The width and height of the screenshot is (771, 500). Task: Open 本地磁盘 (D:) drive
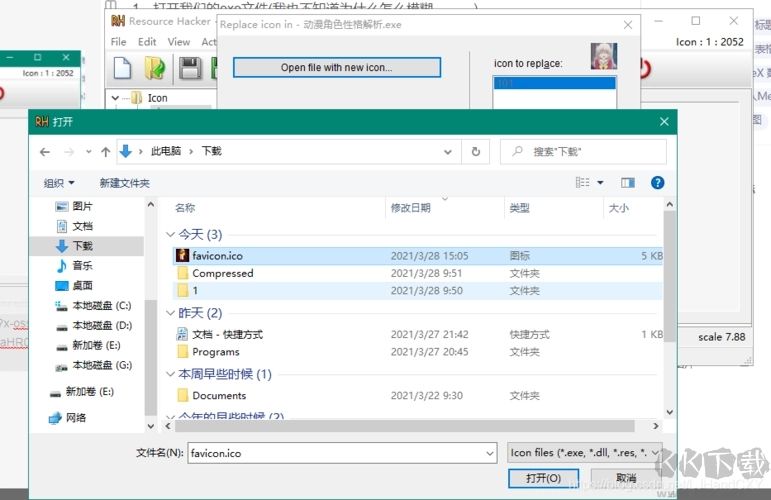[93, 325]
